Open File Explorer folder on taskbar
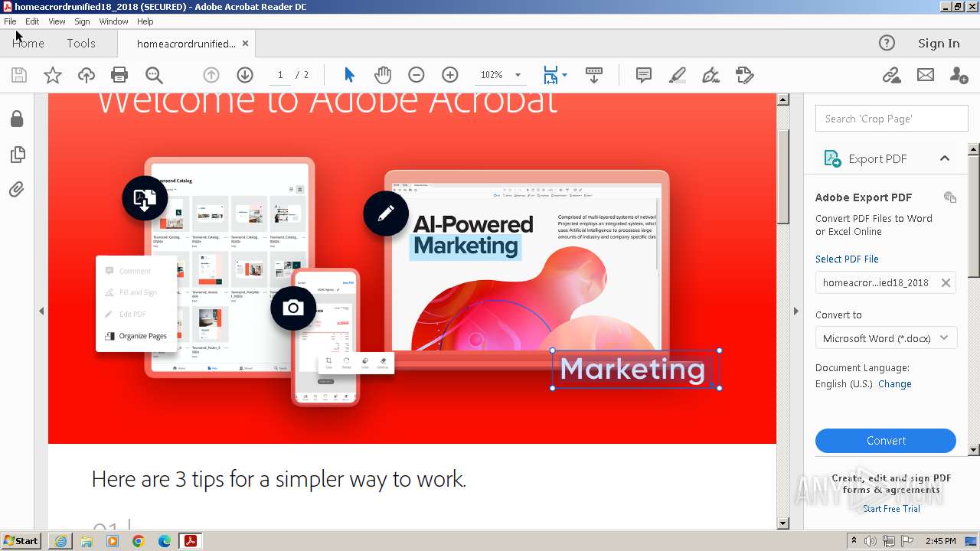The image size is (980, 551). click(87, 541)
